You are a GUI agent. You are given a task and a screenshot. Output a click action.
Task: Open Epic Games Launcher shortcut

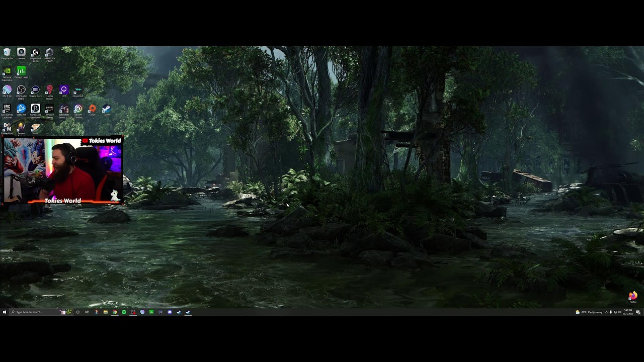[x=7, y=111]
